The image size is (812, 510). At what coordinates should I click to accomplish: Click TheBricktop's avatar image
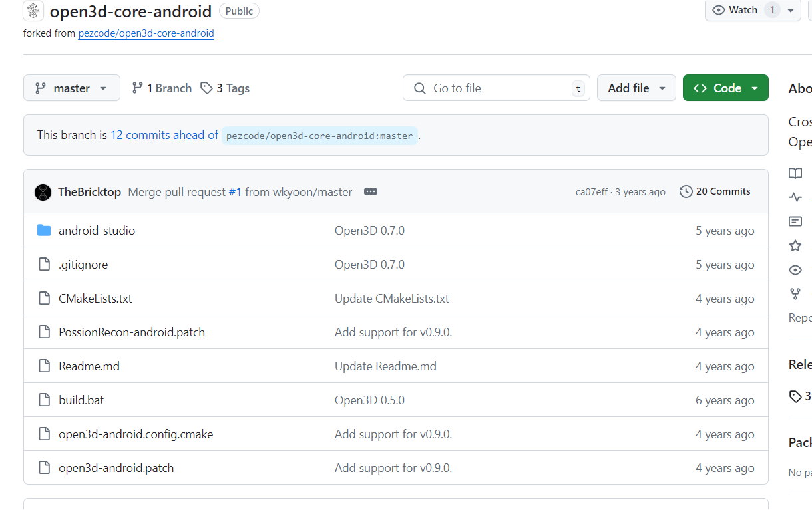[43, 192]
